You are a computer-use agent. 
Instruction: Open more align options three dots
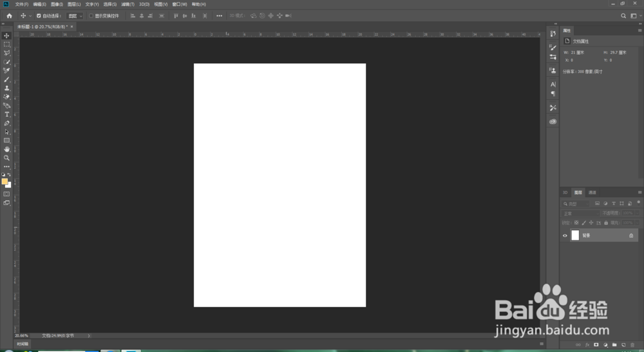click(220, 16)
